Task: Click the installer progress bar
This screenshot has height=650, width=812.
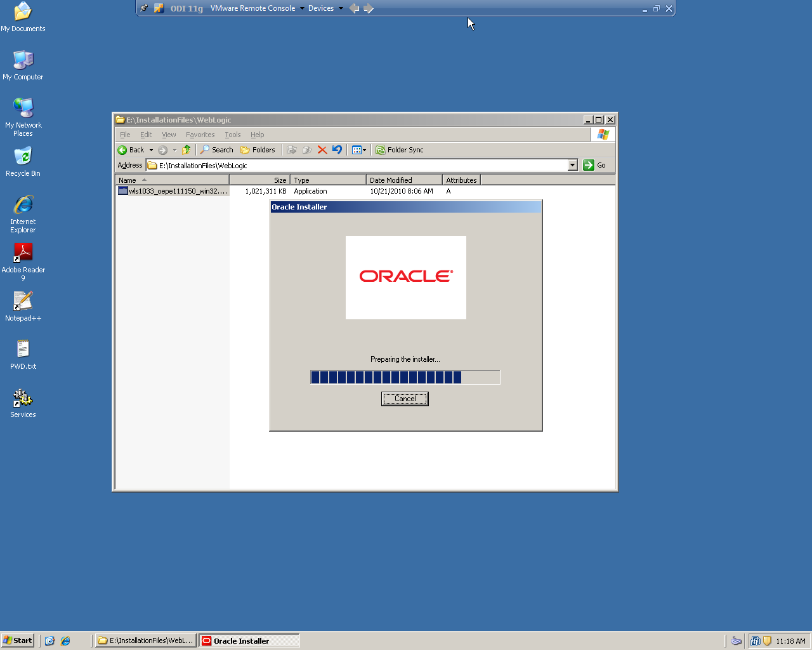Action: coord(405,378)
